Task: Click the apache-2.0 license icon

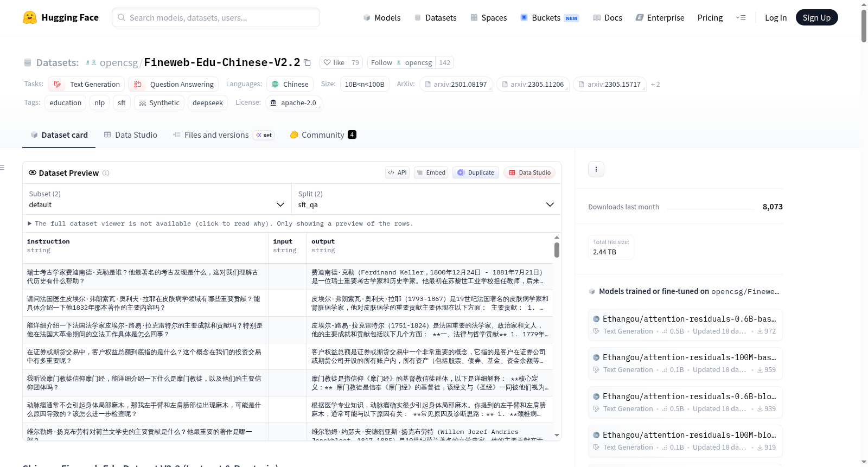Action: (273, 103)
